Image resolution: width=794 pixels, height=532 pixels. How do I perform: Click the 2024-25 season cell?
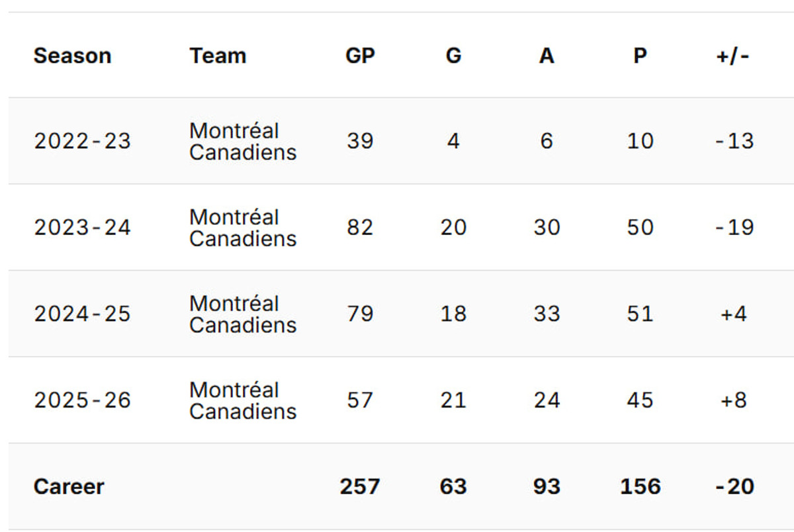[83, 314]
